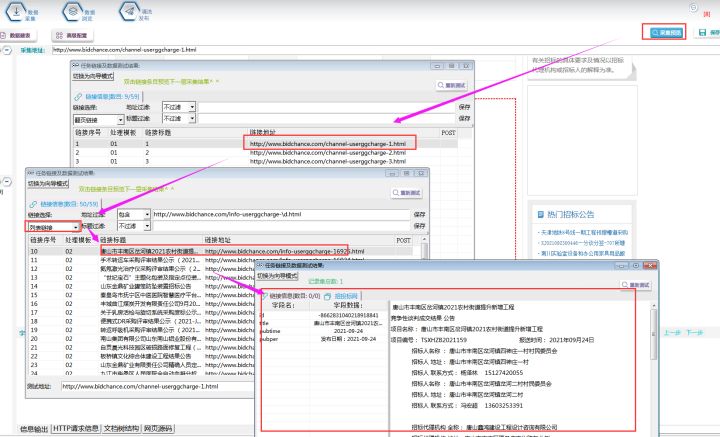Click the 链接地址 column header in back window
Viewport: 720px width, 437px height.
point(263,132)
